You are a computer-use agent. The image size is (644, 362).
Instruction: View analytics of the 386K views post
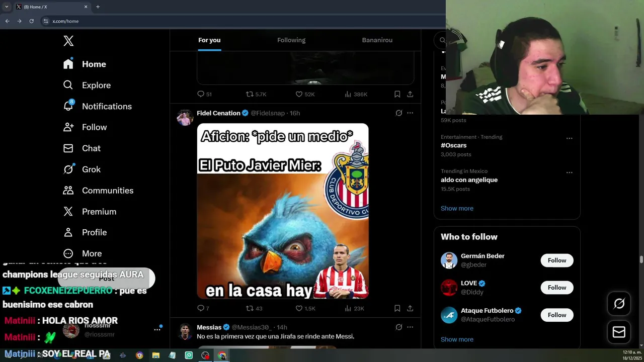point(356,94)
